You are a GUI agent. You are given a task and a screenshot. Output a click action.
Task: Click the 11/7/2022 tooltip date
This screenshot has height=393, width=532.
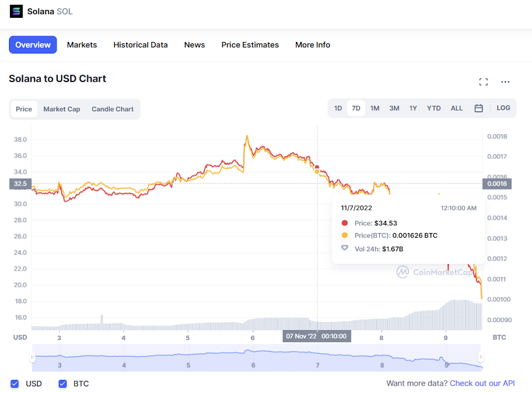point(356,208)
